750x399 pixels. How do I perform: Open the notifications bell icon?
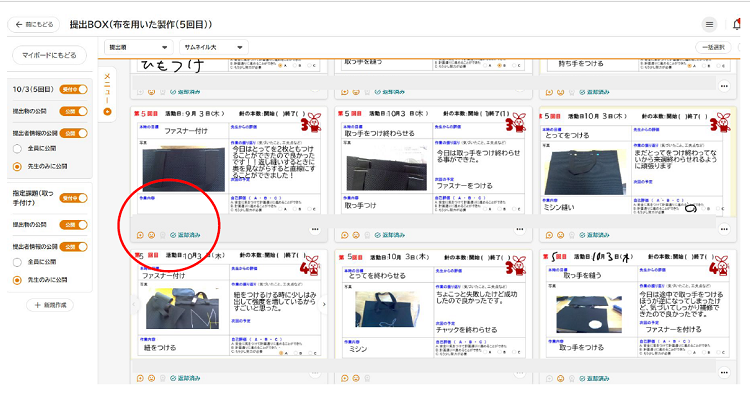coord(737,24)
